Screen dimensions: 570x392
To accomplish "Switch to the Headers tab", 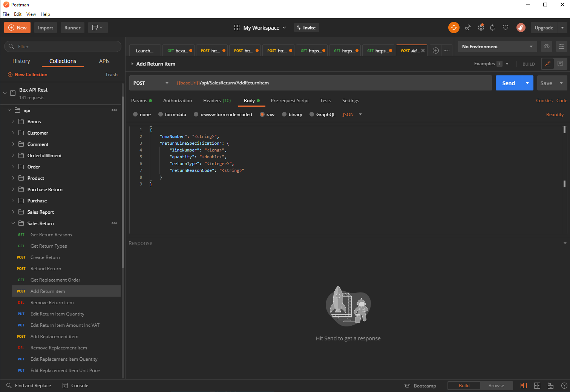I will point(217,101).
